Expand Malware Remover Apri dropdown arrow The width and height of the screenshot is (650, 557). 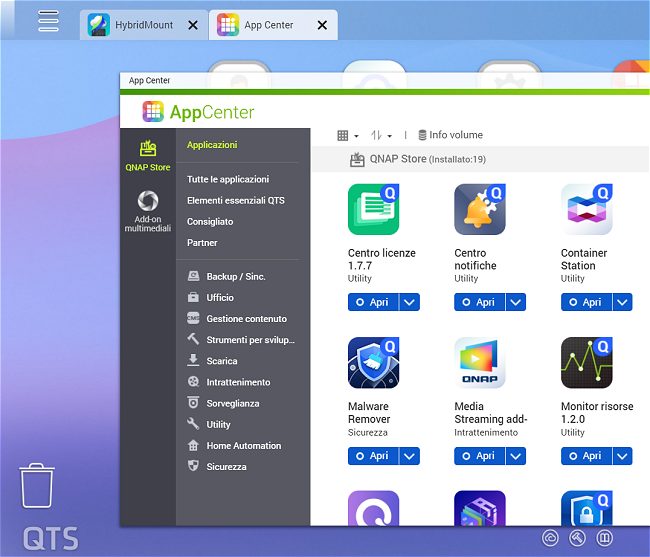(409, 456)
